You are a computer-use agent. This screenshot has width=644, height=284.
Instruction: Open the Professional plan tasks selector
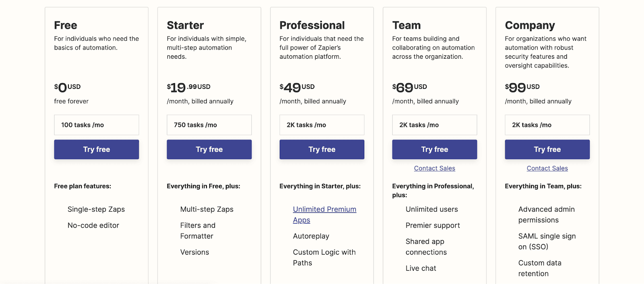322,125
